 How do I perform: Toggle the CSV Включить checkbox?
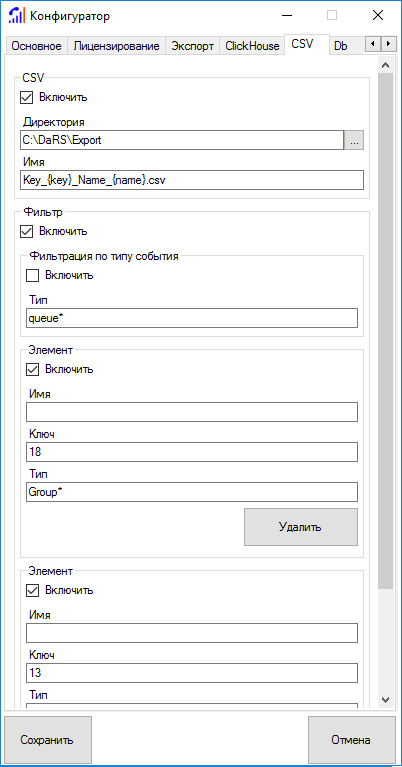click(x=26, y=97)
